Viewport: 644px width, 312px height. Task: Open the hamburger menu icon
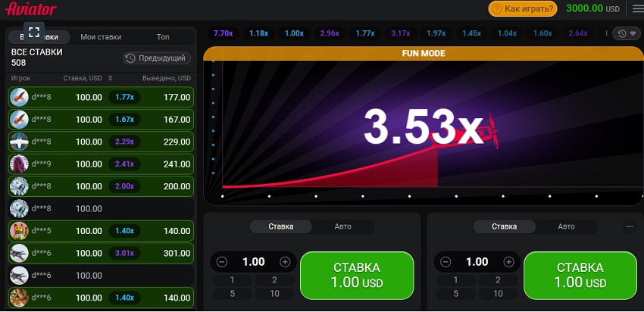coord(638,9)
